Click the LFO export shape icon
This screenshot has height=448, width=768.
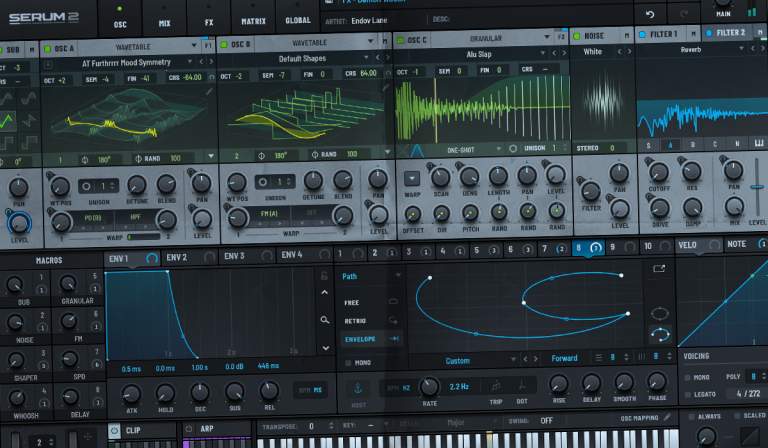coord(659,268)
